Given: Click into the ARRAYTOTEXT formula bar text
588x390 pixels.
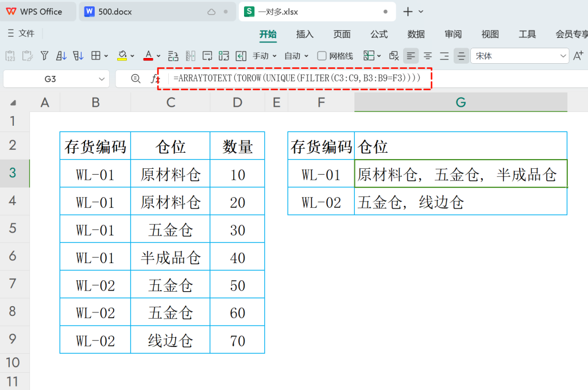Looking at the screenshot, I should (x=297, y=78).
